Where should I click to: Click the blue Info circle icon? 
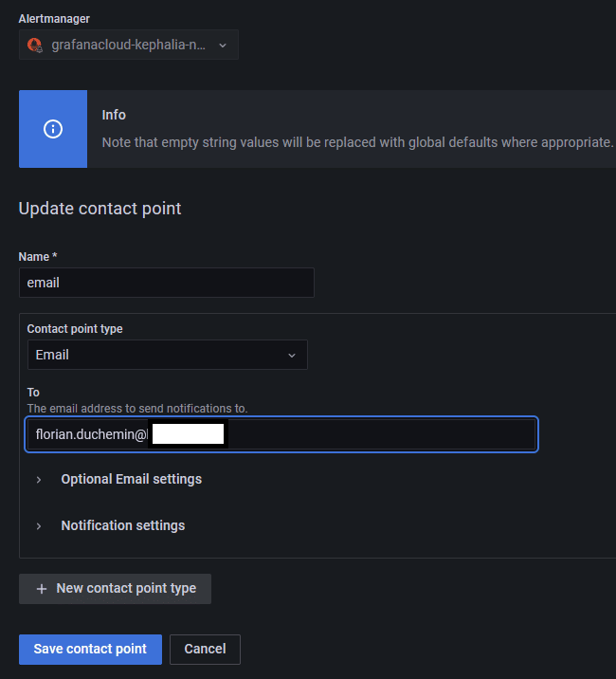[x=53, y=129]
